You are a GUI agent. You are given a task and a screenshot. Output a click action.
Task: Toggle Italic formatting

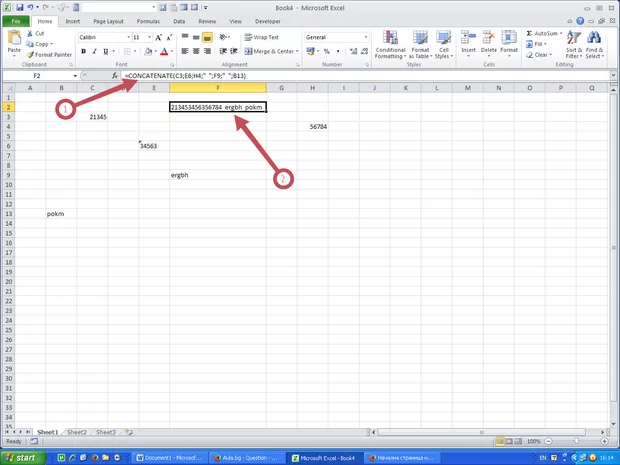click(x=95, y=51)
